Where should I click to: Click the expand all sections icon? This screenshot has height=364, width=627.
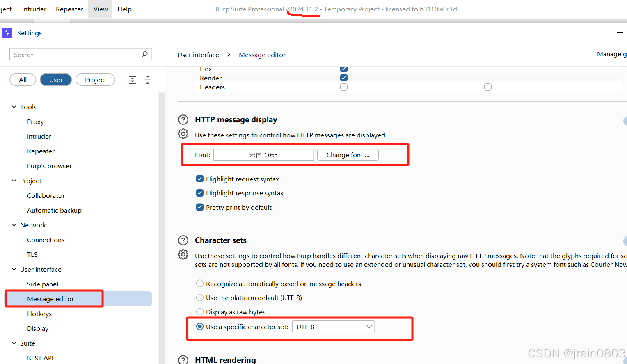point(132,80)
